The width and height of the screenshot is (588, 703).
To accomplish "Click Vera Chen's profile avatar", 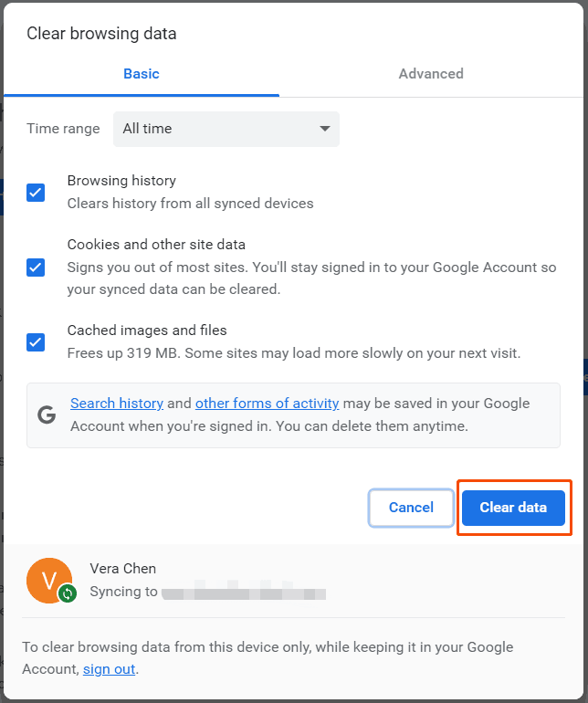I will coord(49,580).
